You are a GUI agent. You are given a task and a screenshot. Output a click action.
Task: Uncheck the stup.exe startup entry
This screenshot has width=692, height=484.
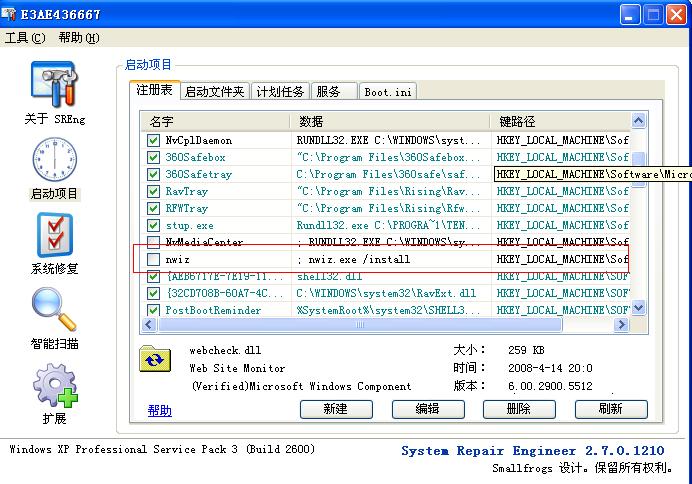tap(153, 225)
